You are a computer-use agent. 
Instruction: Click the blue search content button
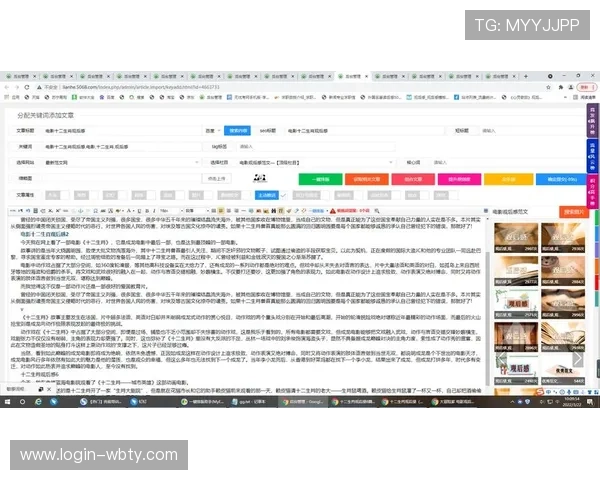pos(237,131)
